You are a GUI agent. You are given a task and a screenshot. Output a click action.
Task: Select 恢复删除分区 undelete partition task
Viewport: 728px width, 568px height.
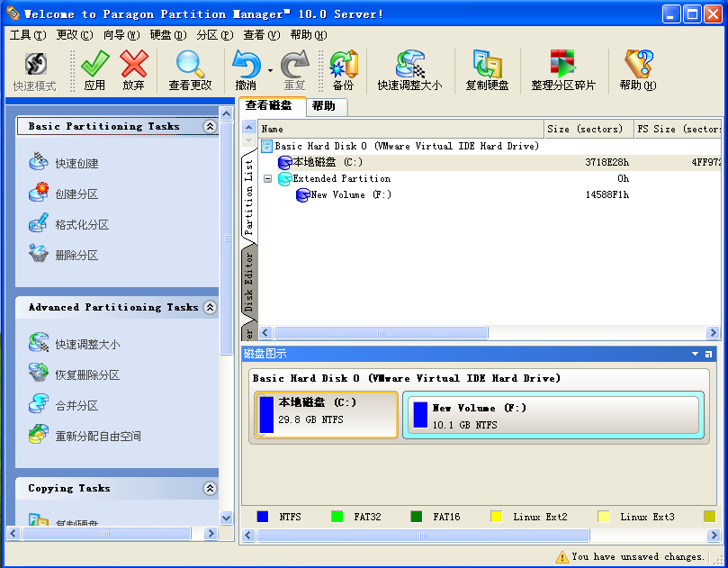tap(75, 374)
